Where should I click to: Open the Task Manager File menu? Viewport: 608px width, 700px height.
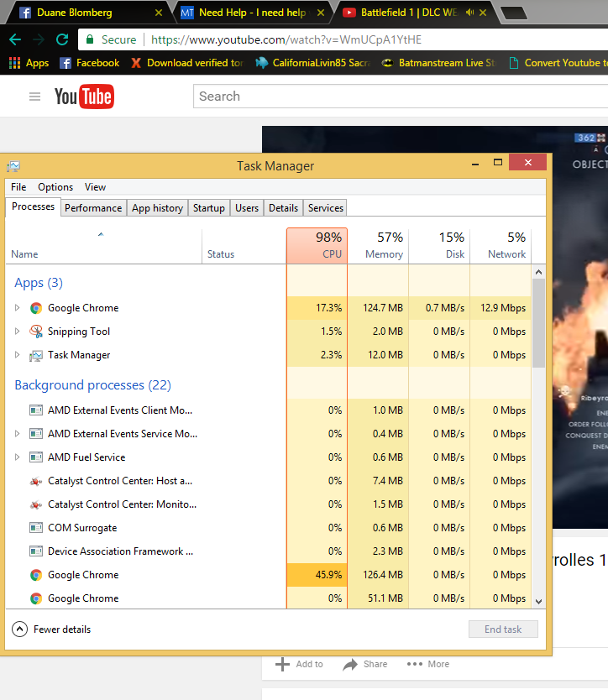point(18,187)
